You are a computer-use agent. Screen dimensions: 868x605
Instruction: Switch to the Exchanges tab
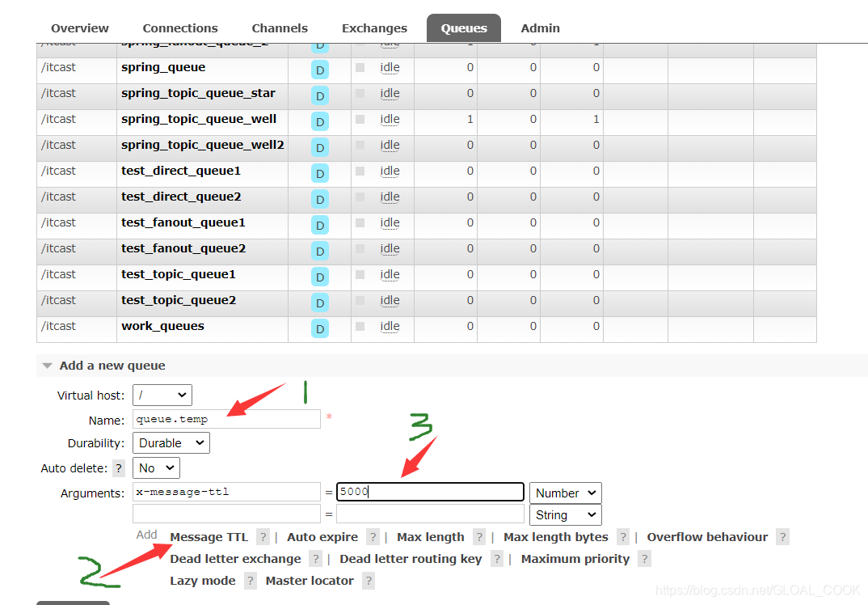coord(374,28)
